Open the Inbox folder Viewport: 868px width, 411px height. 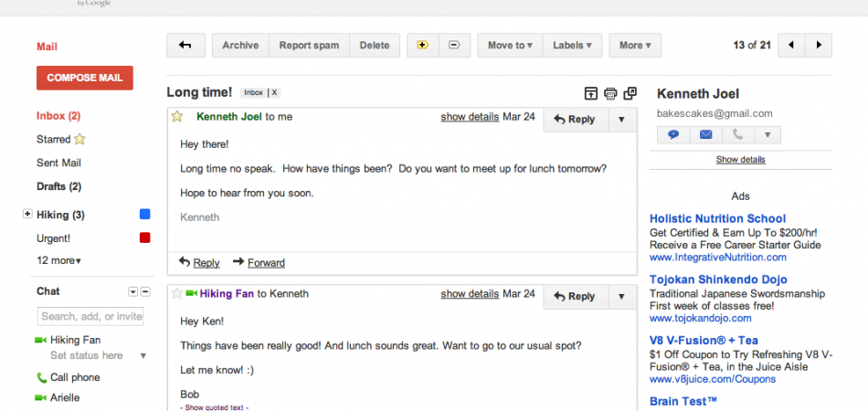58,116
